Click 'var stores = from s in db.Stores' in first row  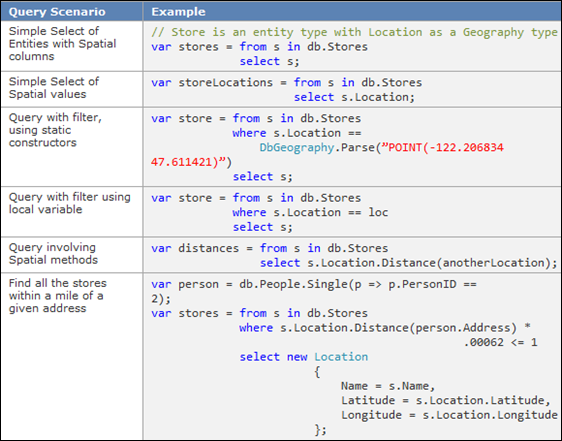(x=259, y=47)
